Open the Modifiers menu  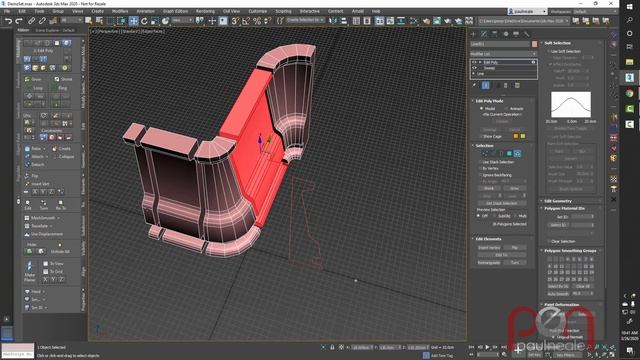[x=120, y=11]
